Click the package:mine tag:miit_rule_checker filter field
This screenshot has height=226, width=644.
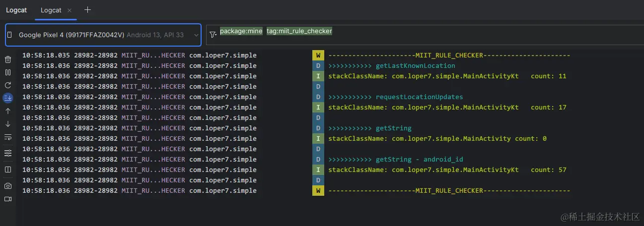tap(425, 35)
